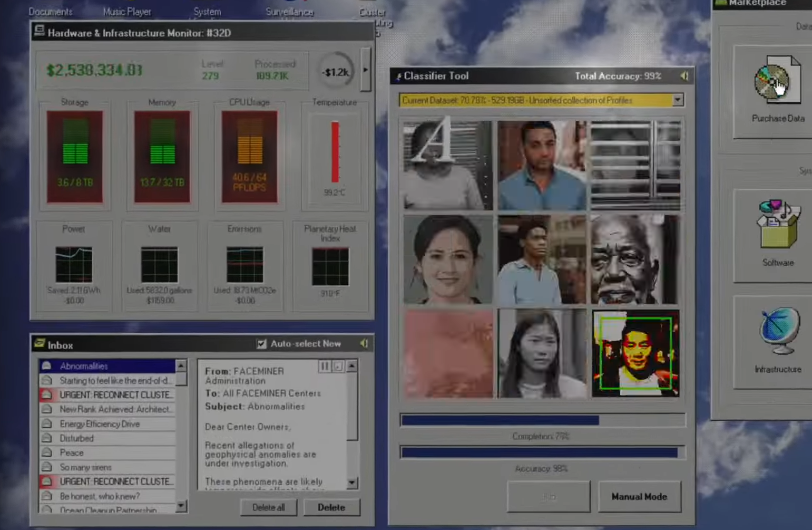This screenshot has width=812, height=530.
Task: Open the Music Player desktop shortcut
Action: [127, 11]
